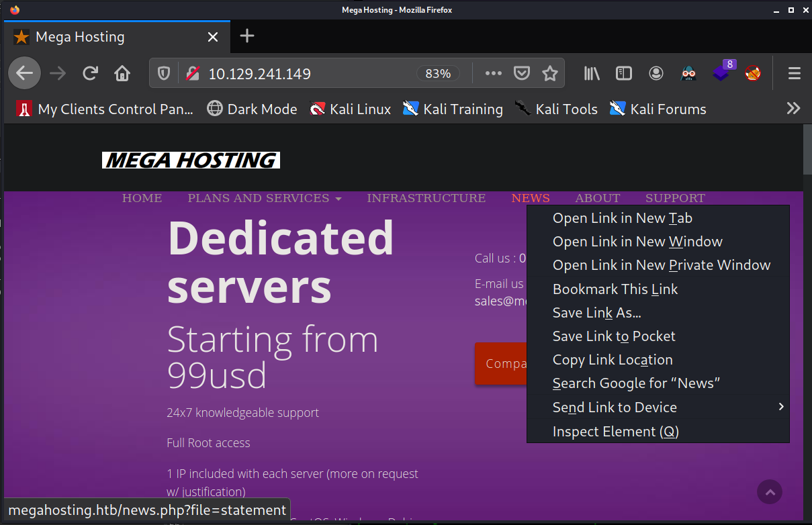Viewport: 812px width, 525px height.
Task: Go to the HOME nav link
Action: click(142, 198)
